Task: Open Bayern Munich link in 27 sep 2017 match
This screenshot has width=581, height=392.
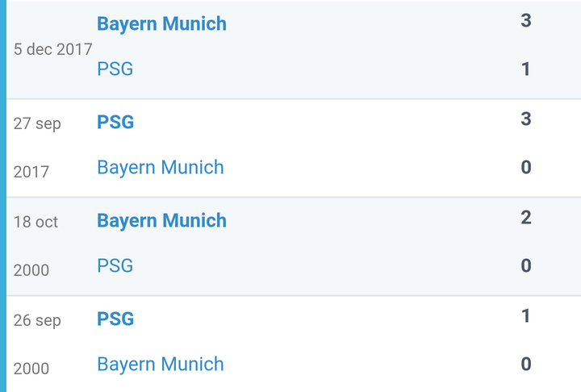Action: pos(161,168)
